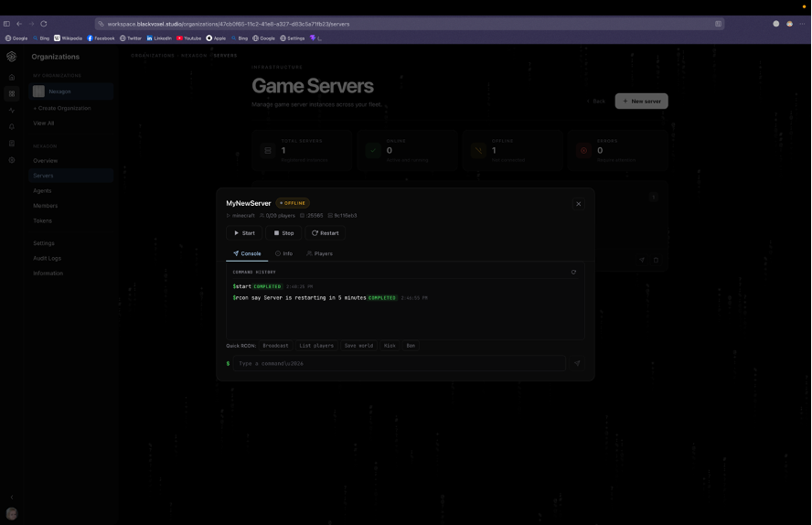The width and height of the screenshot is (812, 525).
Task: Click the Nexagon breadcrumb
Action: click(194, 56)
